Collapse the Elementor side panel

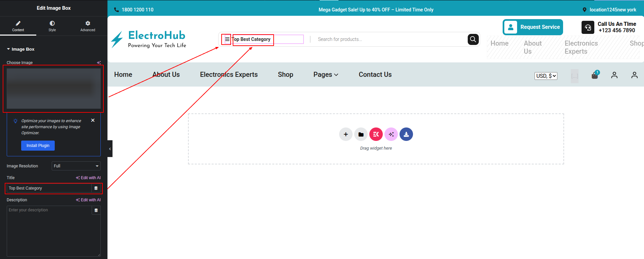[110, 149]
